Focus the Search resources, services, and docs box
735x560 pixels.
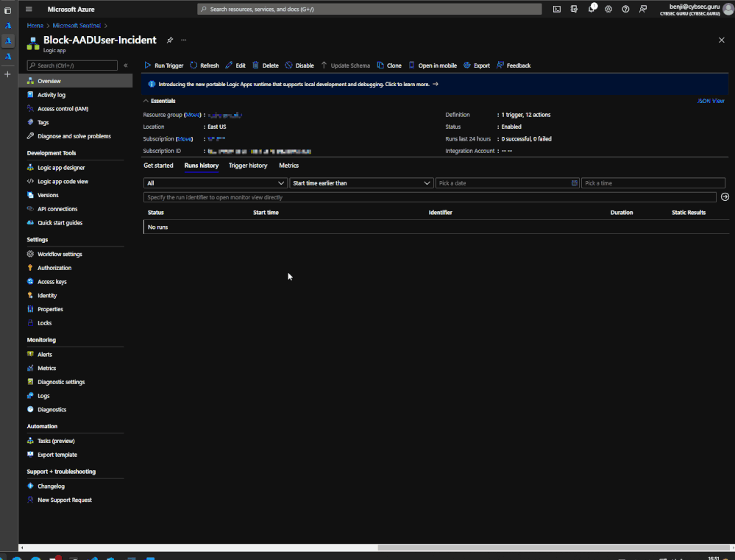pos(369,9)
